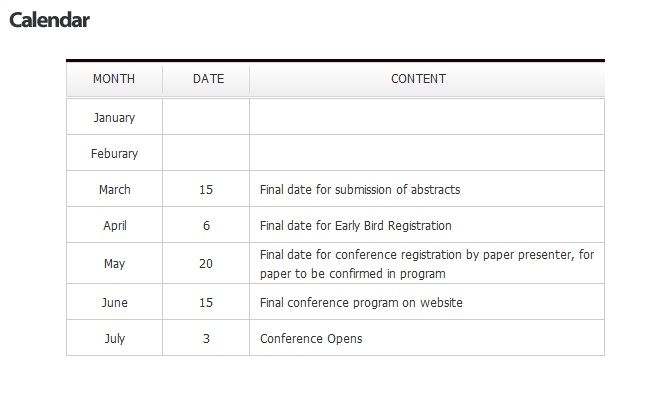This screenshot has height=404, width=662.
Task: Click the date 3 in July row
Action: pyautogui.click(x=206, y=338)
